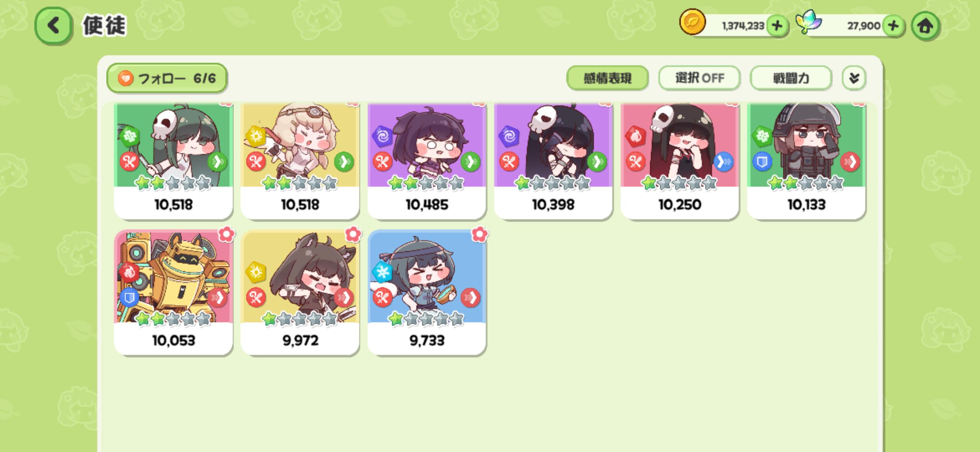Screen dimensions: 980x452
Task: Open the skull-haired character card 10,398
Action: click(x=553, y=161)
